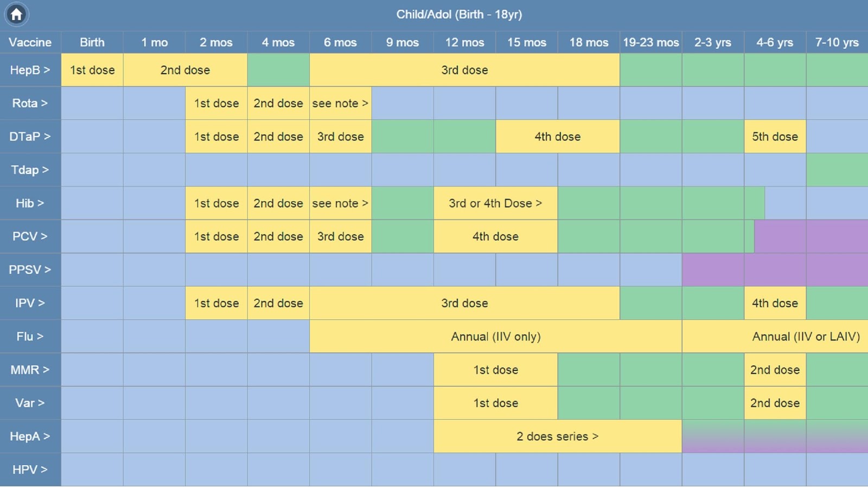Expand the HepB vaccine row

tap(30, 70)
